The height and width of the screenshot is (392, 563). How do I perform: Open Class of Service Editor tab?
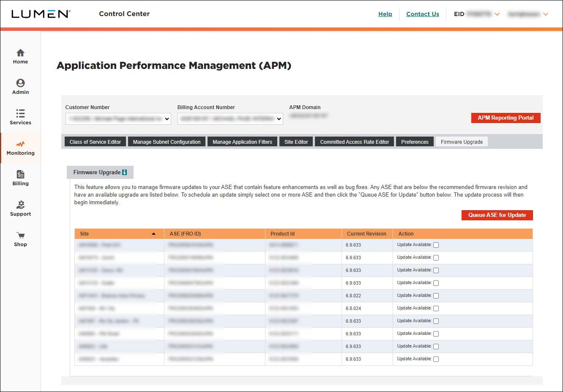tap(95, 142)
